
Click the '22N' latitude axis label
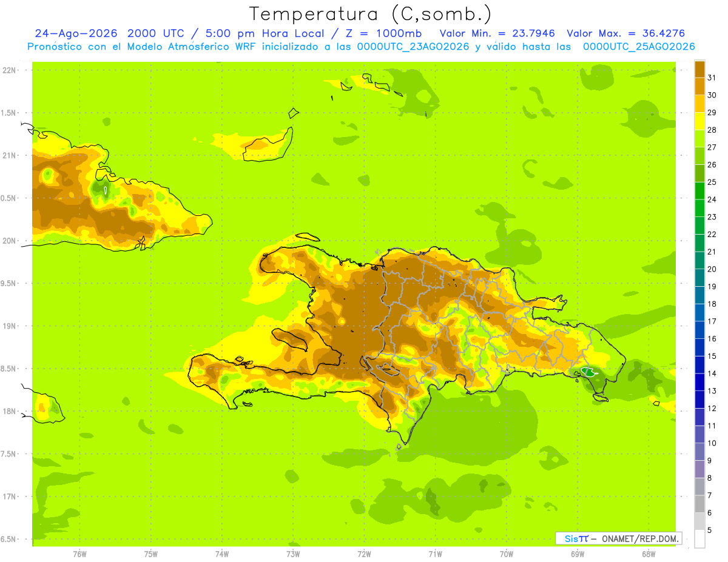pos(8,70)
